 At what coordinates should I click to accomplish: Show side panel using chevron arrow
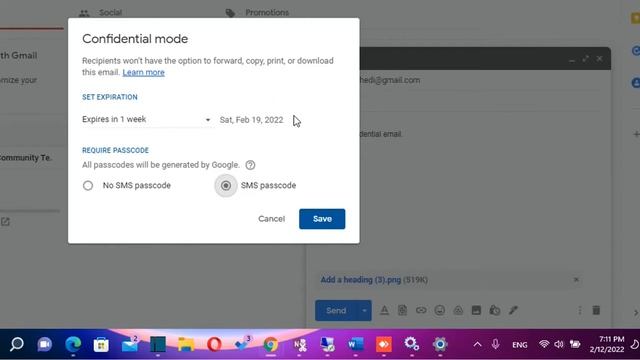click(636, 313)
